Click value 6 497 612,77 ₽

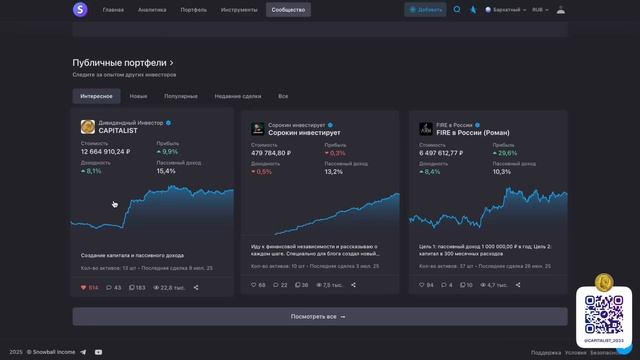coord(441,153)
